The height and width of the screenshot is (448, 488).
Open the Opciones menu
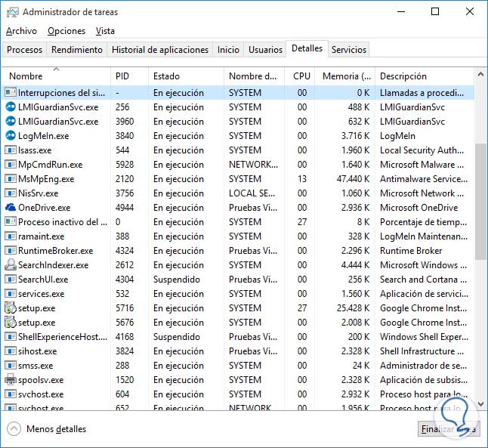click(x=66, y=31)
